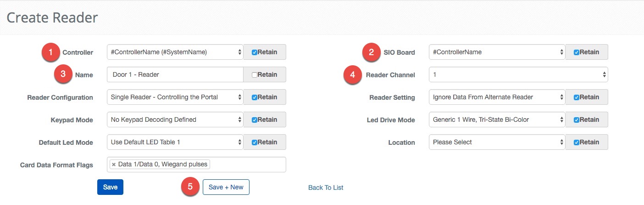This screenshot has width=644, height=205.
Task: Toggle Retain for Led Drive Mode
Action: [577, 120]
